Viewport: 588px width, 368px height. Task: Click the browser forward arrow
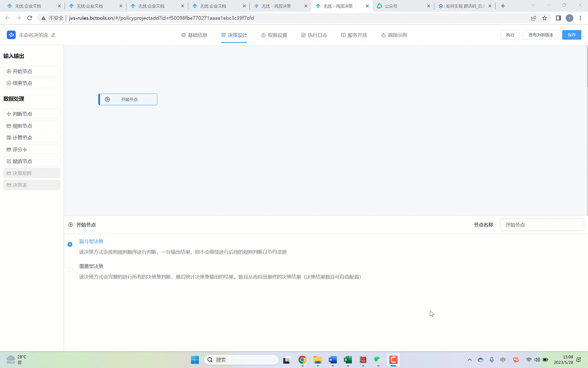tap(19, 18)
